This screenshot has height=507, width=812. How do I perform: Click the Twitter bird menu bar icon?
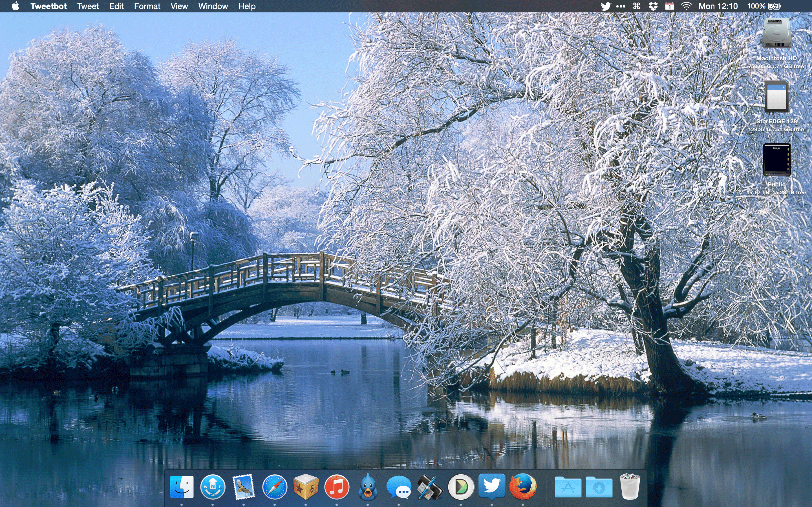[x=606, y=6]
